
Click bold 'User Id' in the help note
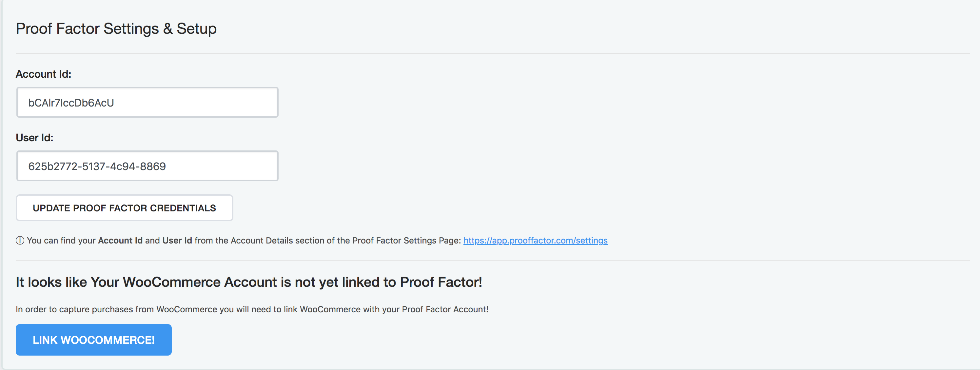[177, 241]
